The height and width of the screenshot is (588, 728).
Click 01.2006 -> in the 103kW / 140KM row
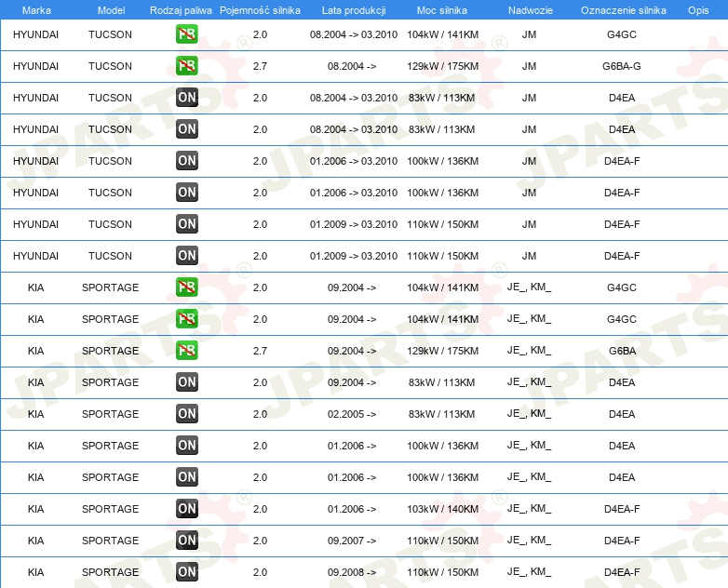pos(352,509)
